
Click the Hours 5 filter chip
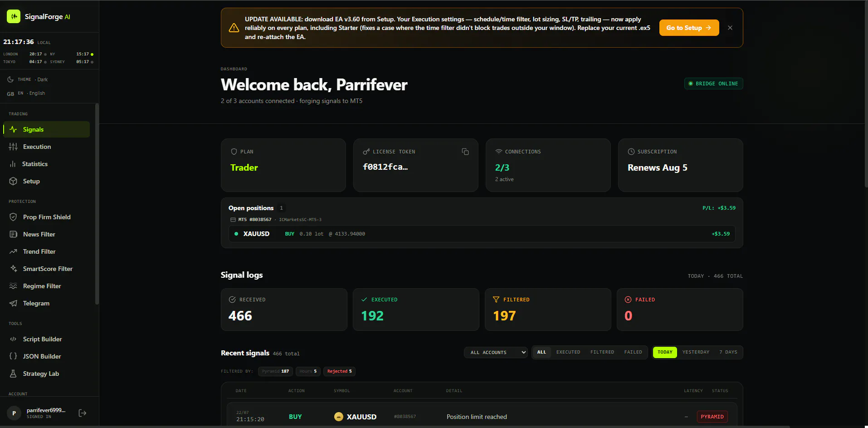pyautogui.click(x=308, y=371)
